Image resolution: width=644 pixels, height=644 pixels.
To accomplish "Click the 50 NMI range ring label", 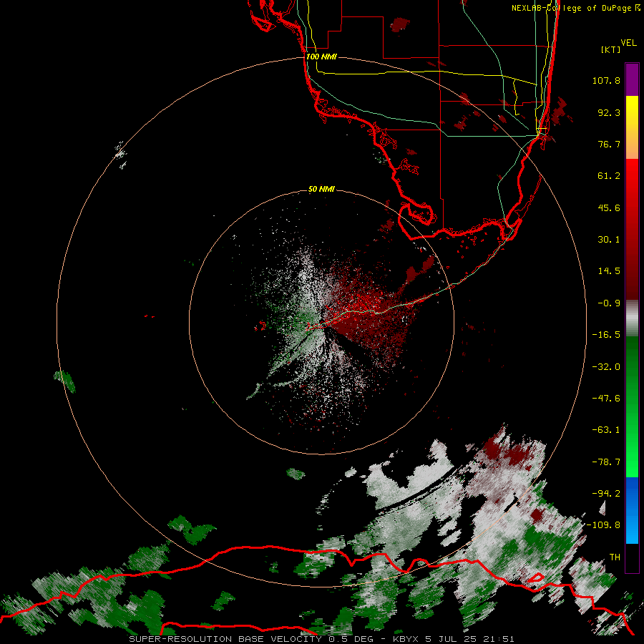I will pos(321,190).
